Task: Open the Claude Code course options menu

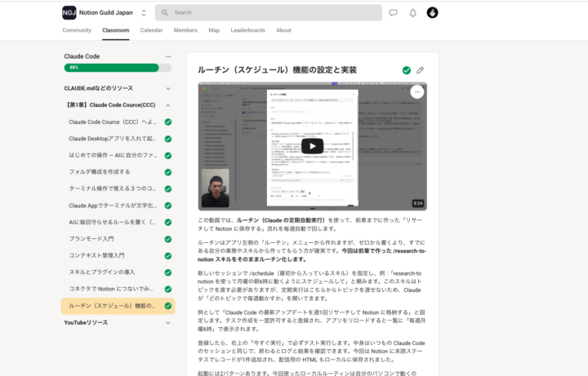Action: [168, 56]
